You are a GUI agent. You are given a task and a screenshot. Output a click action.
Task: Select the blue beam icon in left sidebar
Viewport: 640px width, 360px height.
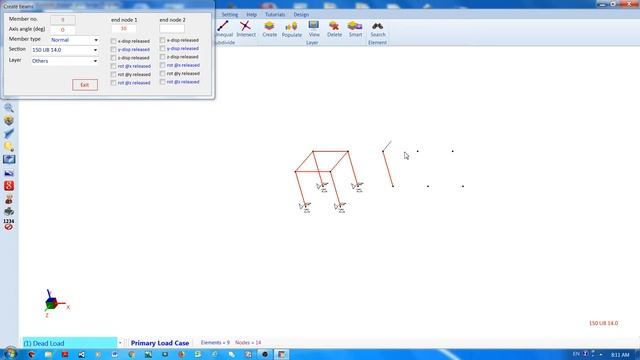pos(9,133)
